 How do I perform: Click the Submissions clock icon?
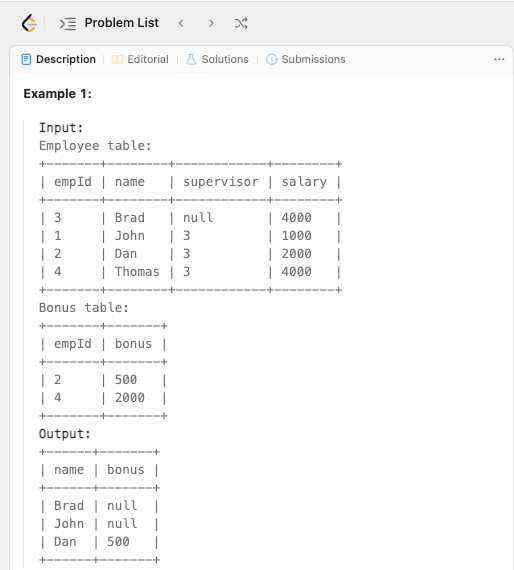click(272, 59)
